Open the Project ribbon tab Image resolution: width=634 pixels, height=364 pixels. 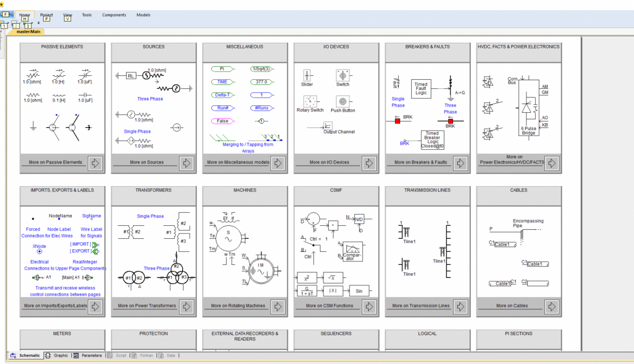pos(46,15)
